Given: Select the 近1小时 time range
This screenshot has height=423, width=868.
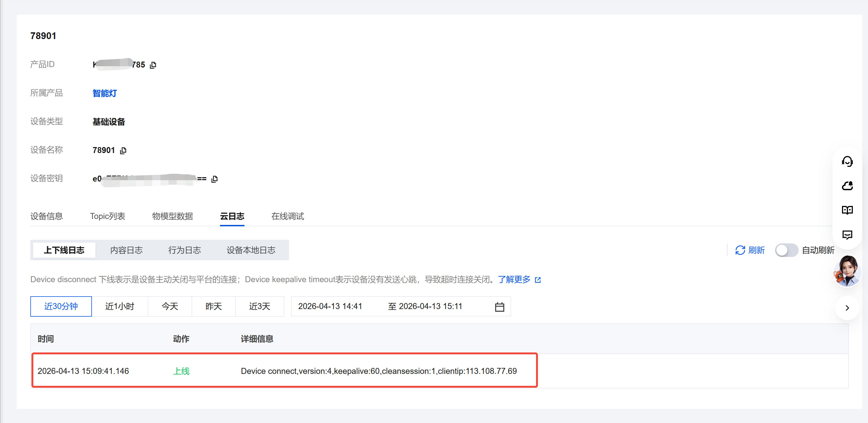Looking at the screenshot, I should [x=120, y=306].
